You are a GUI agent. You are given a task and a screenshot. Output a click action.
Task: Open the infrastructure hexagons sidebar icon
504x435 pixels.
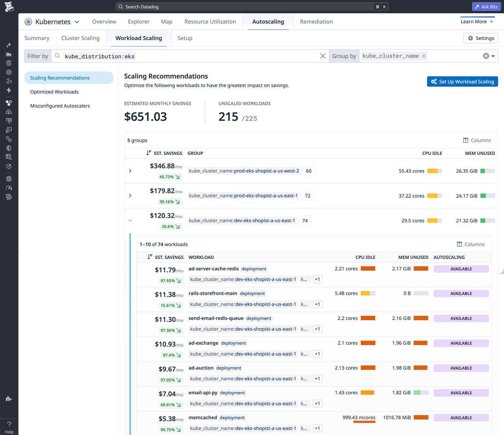coord(9,103)
